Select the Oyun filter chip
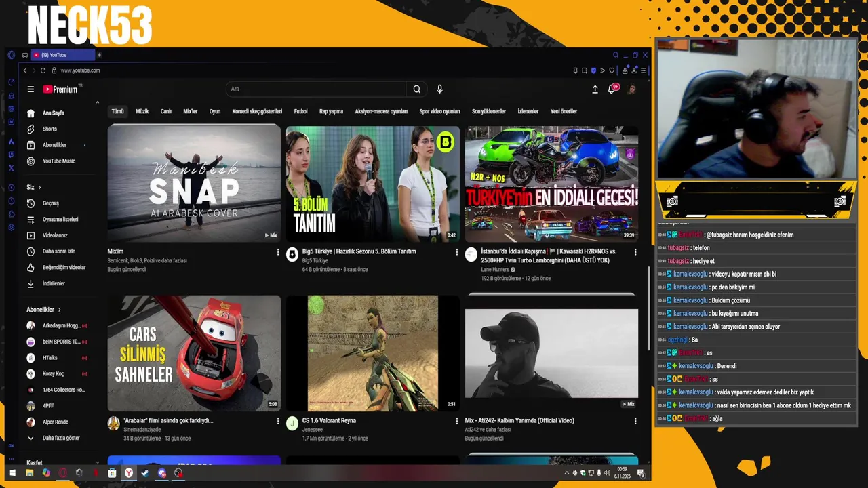The width and height of the screenshot is (868, 488). point(215,111)
